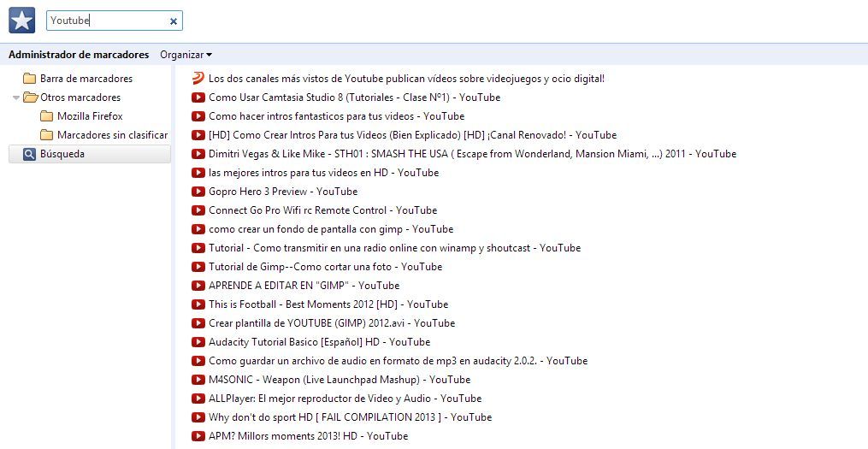
Task: Select Como guardar un archivo de audio mp3
Action: (398, 361)
